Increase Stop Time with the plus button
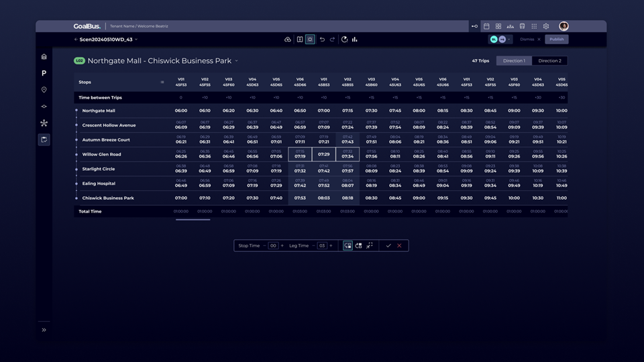Image resolution: width=644 pixels, height=362 pixels. coord(282,246)
